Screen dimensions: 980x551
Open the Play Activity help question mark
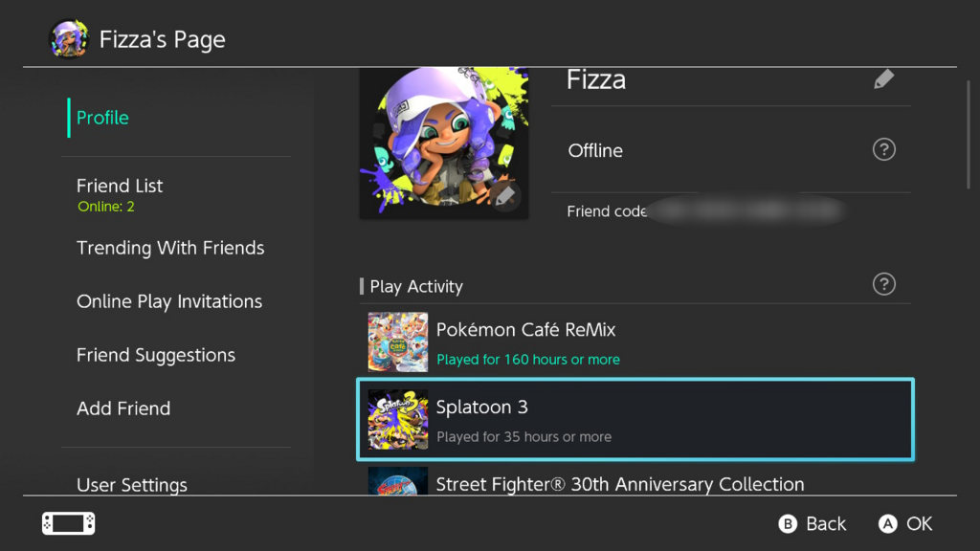(x=883, y=284)
